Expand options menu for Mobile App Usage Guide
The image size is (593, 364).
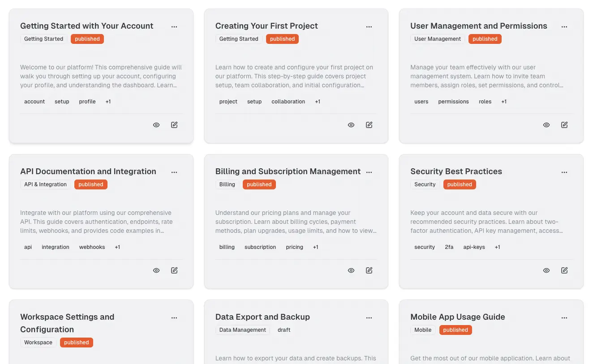pos(564,318)
